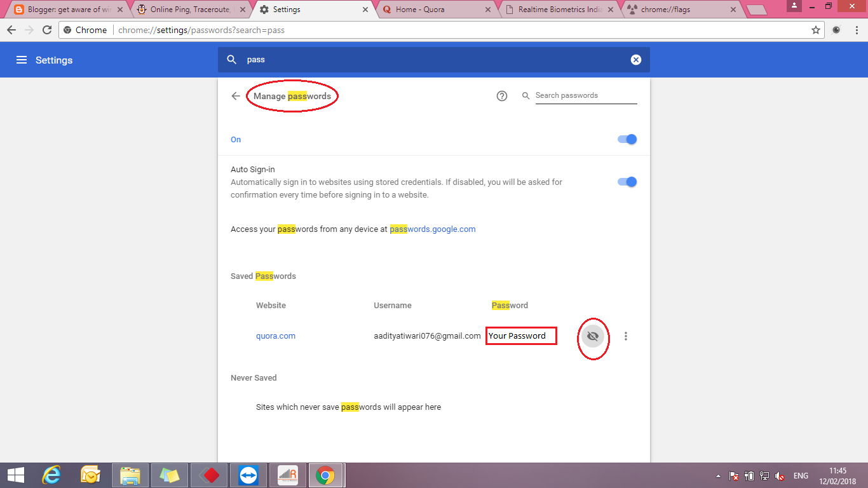Open the password help question-mark icon
This screenshot has height=488, width=868.
coord(502,96)
